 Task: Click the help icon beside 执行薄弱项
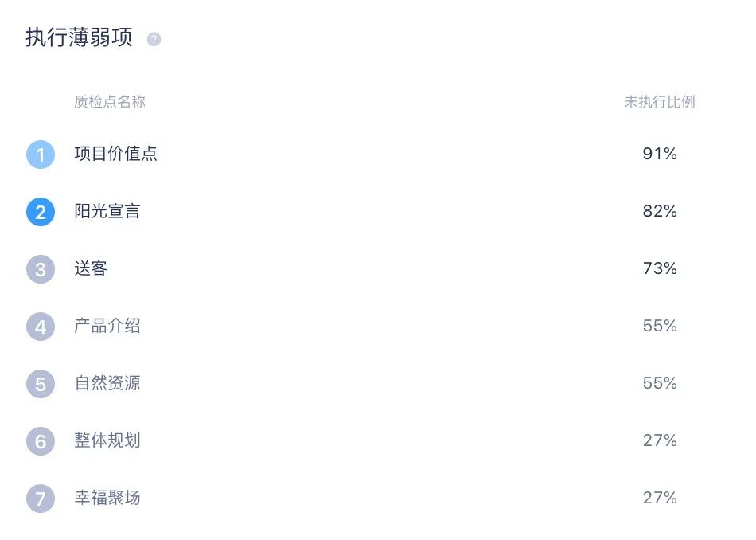pyautogui.click(x=154, y=39)
